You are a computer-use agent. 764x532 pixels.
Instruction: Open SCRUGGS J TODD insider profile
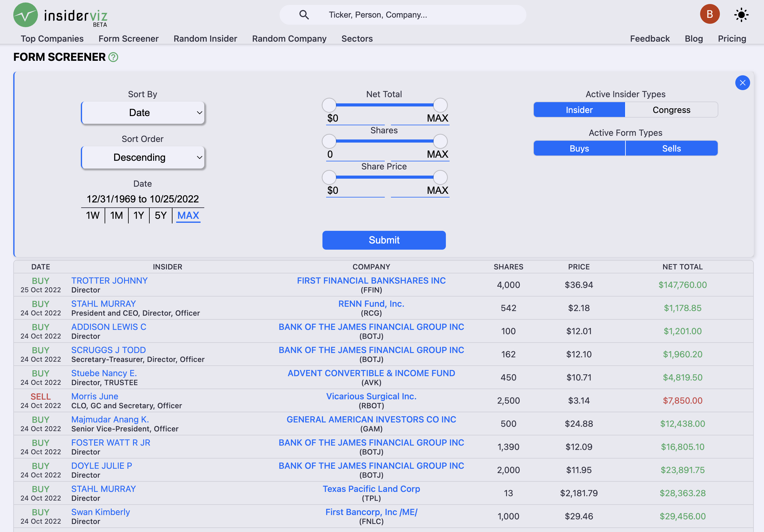pos(109,350)
